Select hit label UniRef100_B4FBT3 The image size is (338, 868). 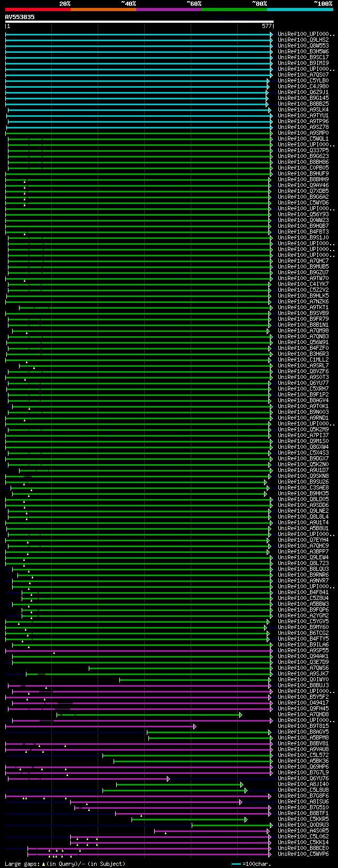pos(303,232)
